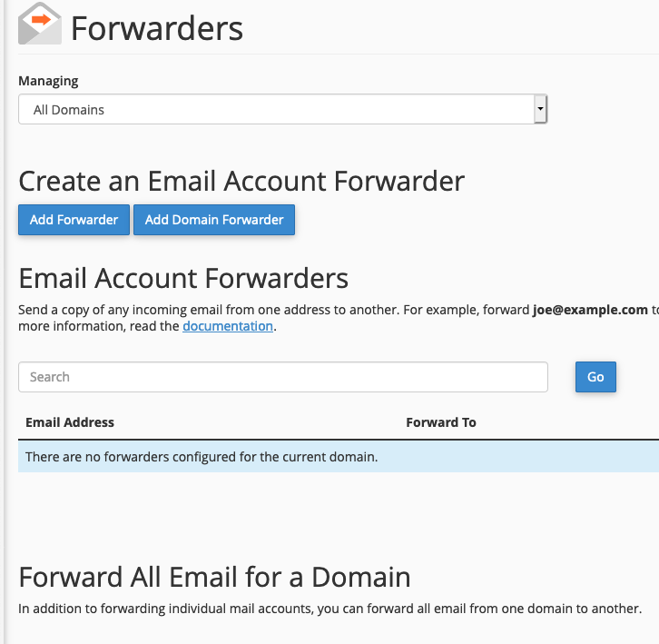Focus the forwarders Search field
Viewport: 659px width, 644px height.
[282, 377]
